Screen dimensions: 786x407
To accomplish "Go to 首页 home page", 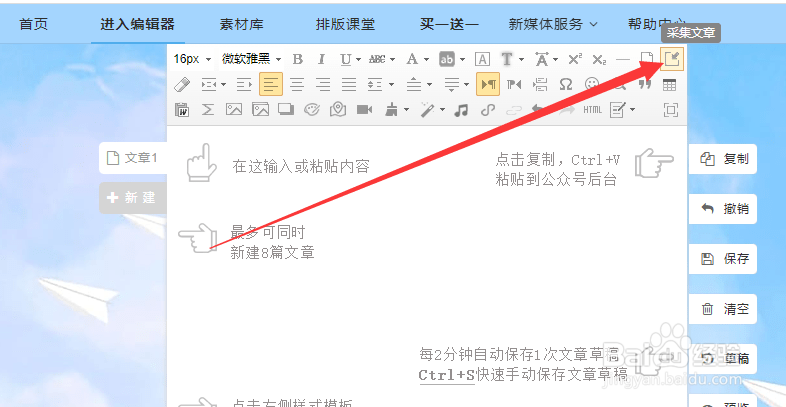I will tap(34, 24).
